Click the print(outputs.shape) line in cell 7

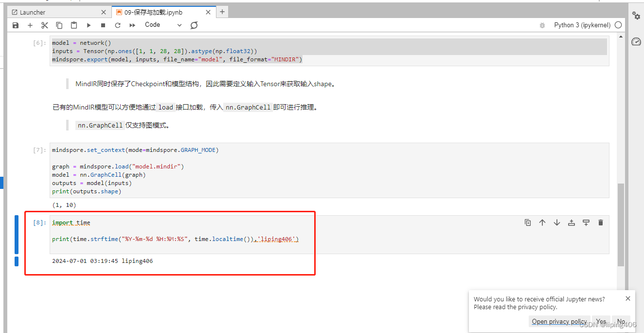(x=87, y=191)
